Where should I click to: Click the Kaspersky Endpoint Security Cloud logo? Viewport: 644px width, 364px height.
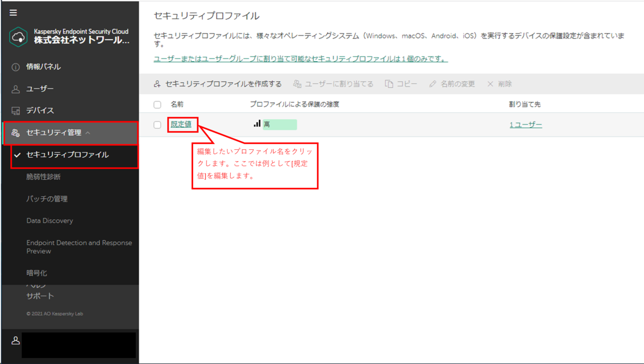pyautogui.click(x=18, y=37)
